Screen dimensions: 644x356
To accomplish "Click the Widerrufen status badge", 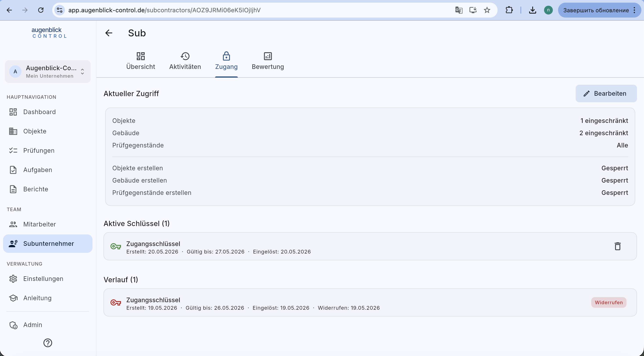I will pyautogui.click(x=608, y=302).
